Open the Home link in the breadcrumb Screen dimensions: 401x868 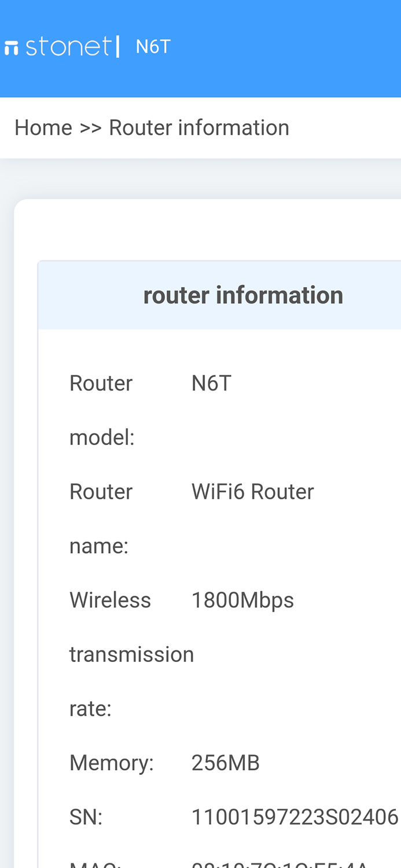point(43,127)
